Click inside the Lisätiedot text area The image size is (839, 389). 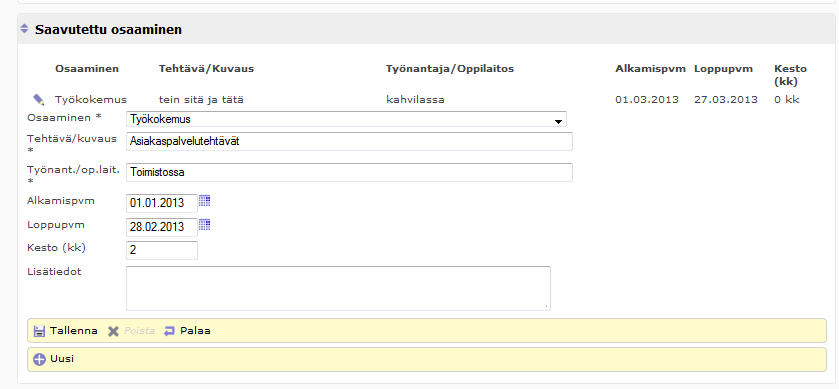[338, 288]
